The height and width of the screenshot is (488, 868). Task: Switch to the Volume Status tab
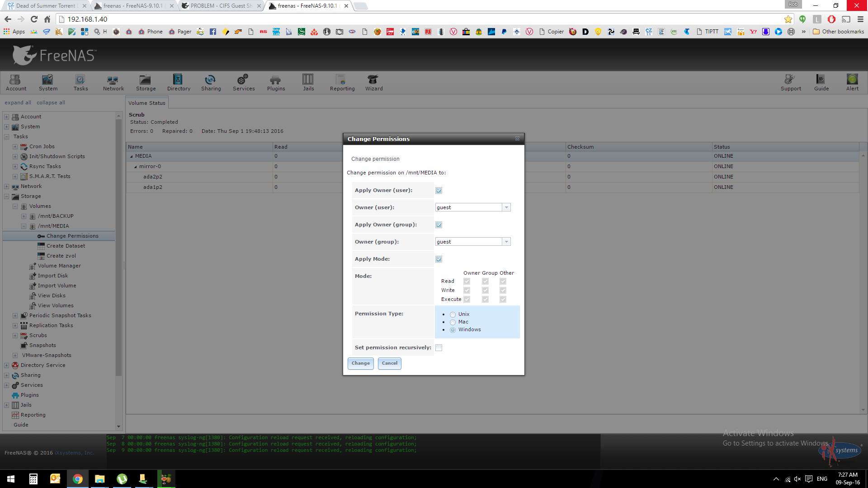click(x=147, y=103)
